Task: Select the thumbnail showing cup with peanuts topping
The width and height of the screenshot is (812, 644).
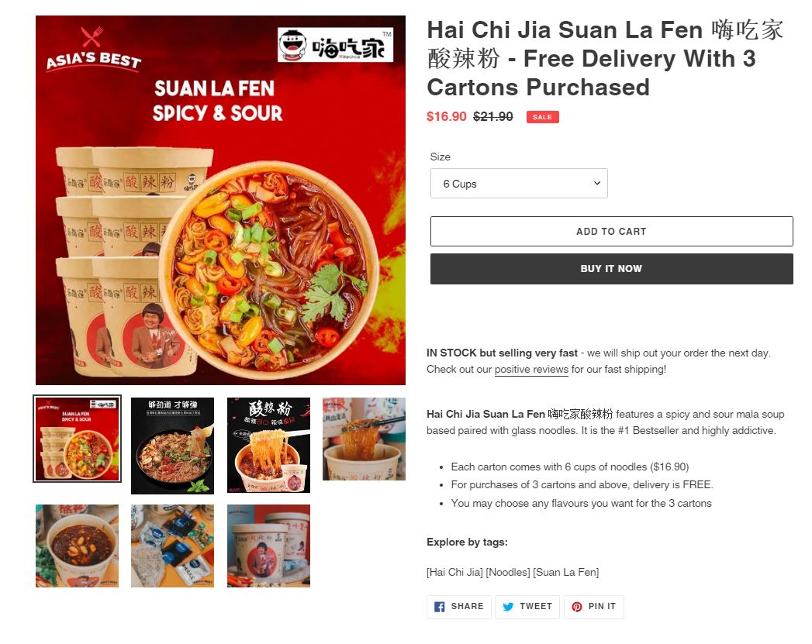Action: pyautogui.click(x=77, y=546)
